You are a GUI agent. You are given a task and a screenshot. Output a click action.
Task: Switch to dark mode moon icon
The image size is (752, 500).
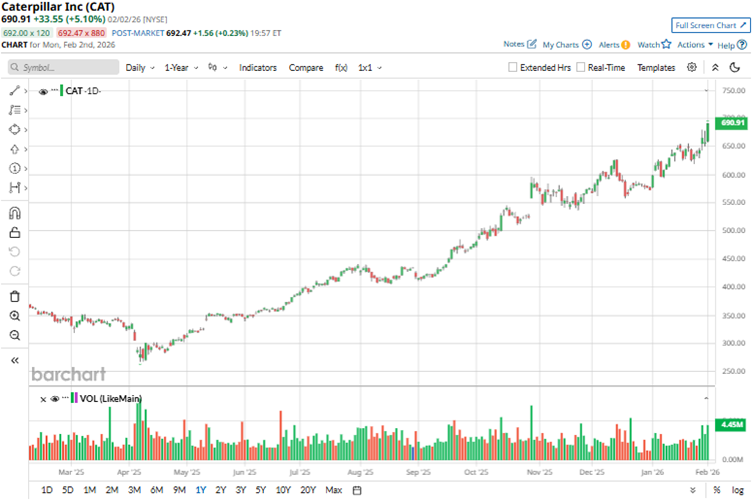[735, 68]
